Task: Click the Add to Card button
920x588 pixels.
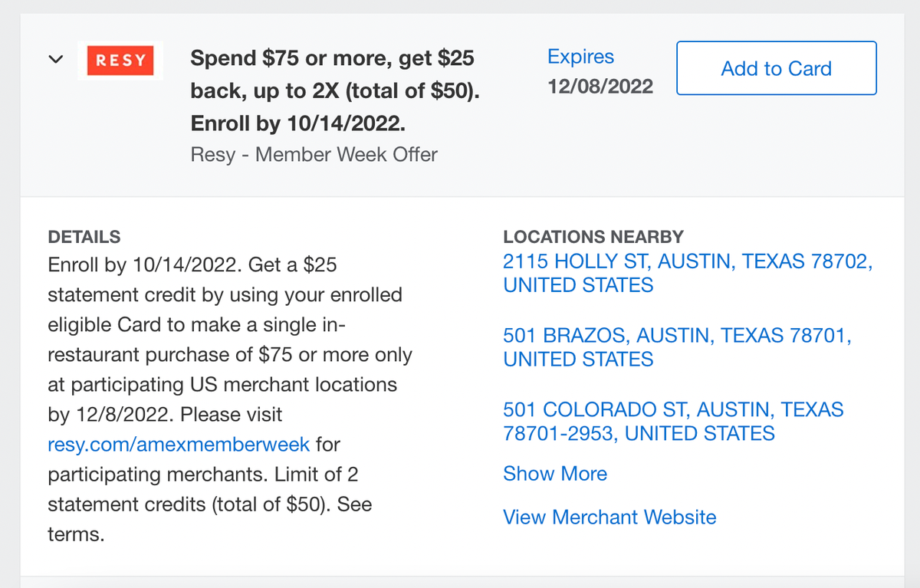Action: [776, 68]
